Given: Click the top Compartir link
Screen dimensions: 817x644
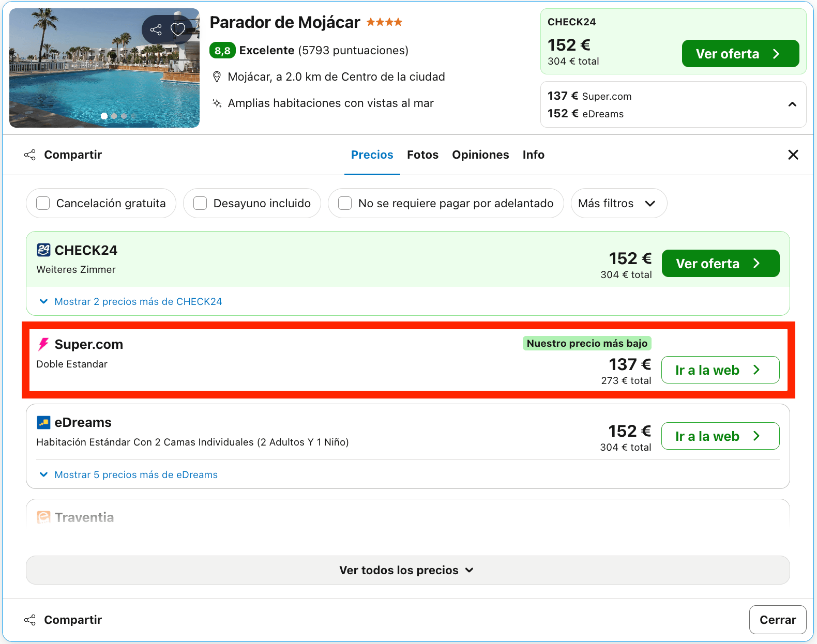Looking at the screenshot, I should (73, 155).
